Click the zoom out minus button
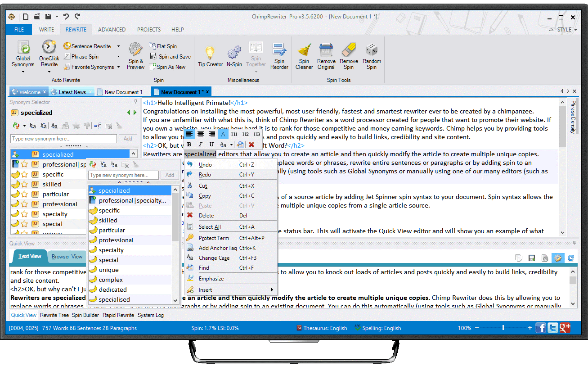 [x=477, y=328]
